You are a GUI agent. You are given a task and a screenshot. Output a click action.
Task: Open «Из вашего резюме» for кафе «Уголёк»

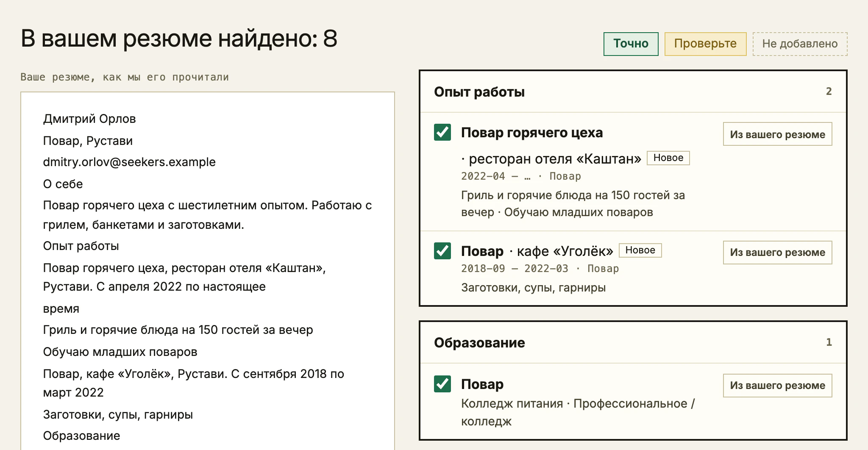point(777,253)
